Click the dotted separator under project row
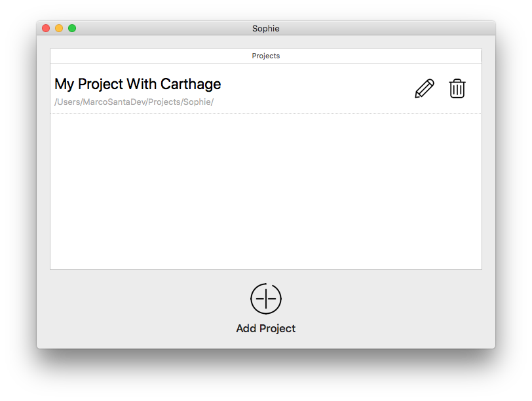The width and height of the screenshot is (532, 401). 266,113
